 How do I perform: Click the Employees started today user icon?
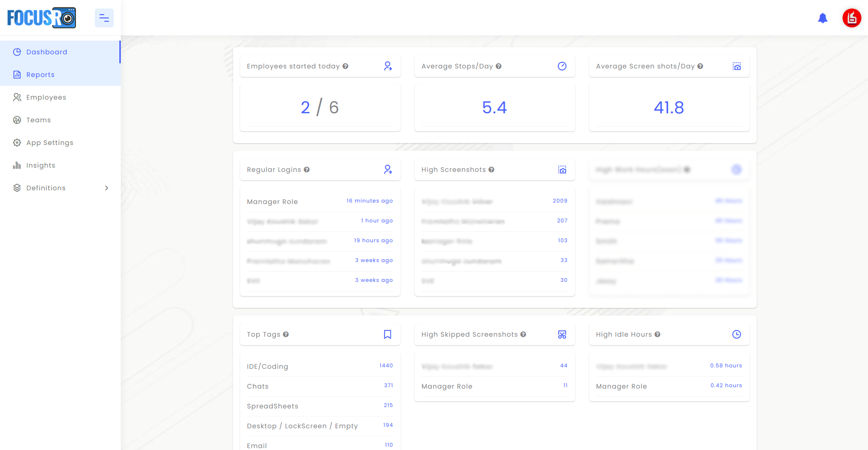tap(388, 66)
